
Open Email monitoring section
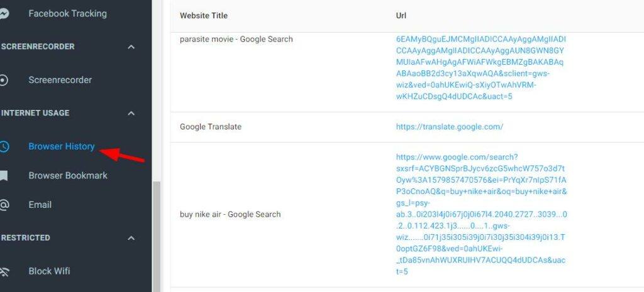pyautogui.click(x=40, y=205)
